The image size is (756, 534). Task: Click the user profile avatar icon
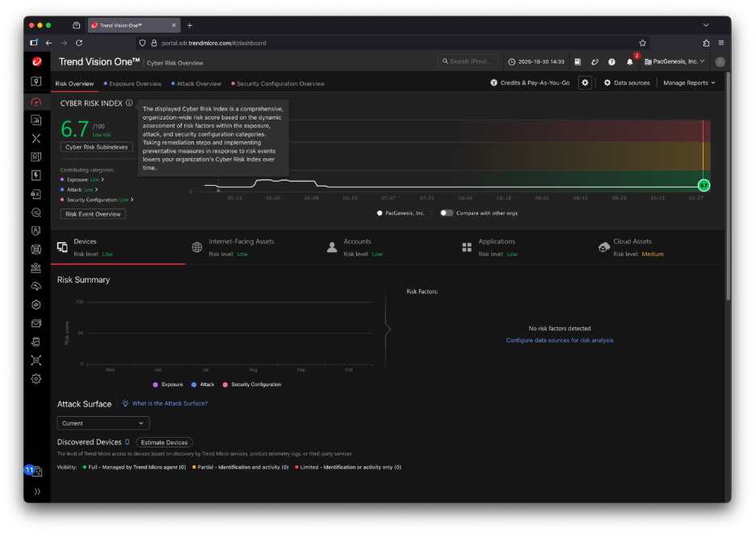click(x=720, y=61)
